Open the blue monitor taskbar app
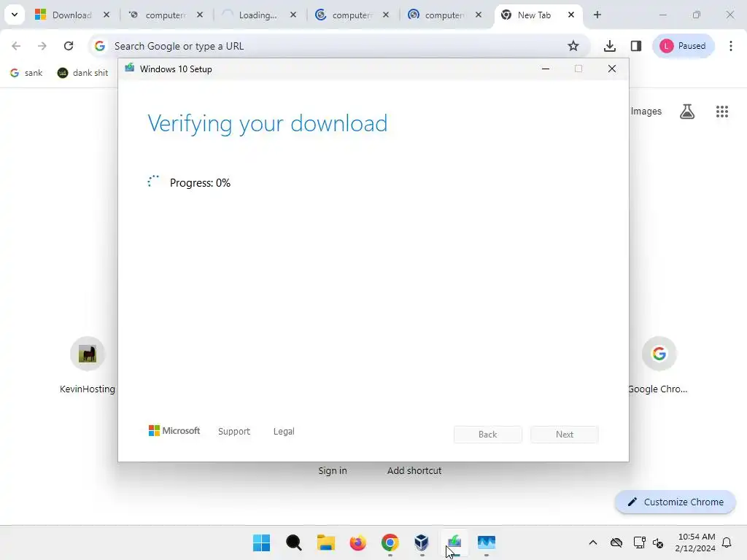This screenshot has width=747, height=560. click(486, 542)
